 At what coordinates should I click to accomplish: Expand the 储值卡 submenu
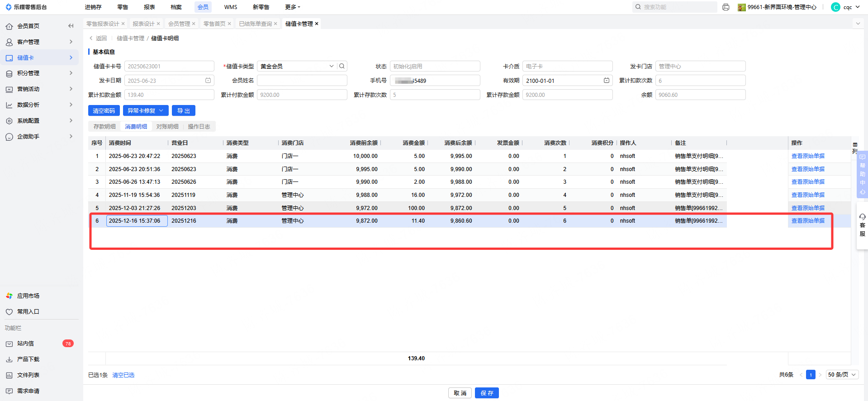tap(71, 57)
